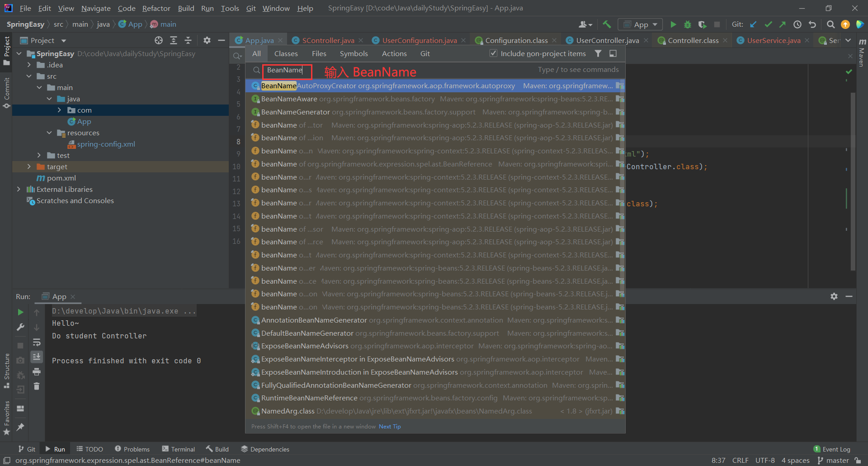
Task: Open the TODO tool window
Action: (x=90, y=449)
